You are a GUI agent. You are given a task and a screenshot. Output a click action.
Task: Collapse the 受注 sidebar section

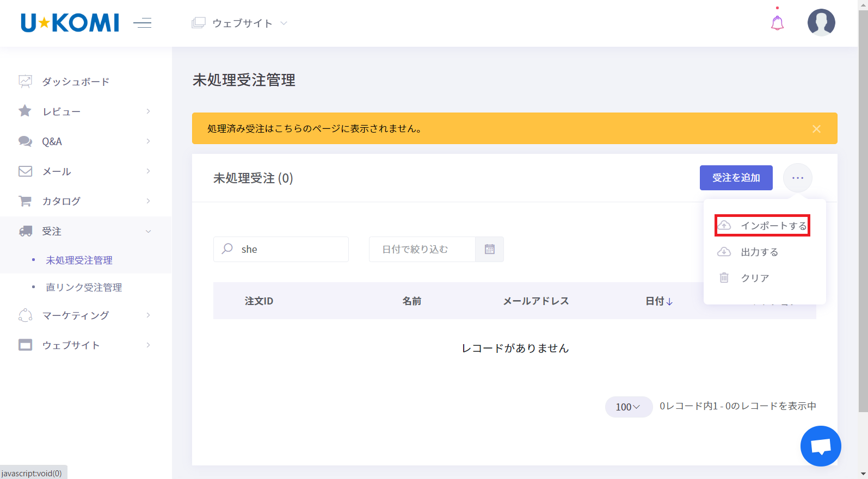(85, 231)
